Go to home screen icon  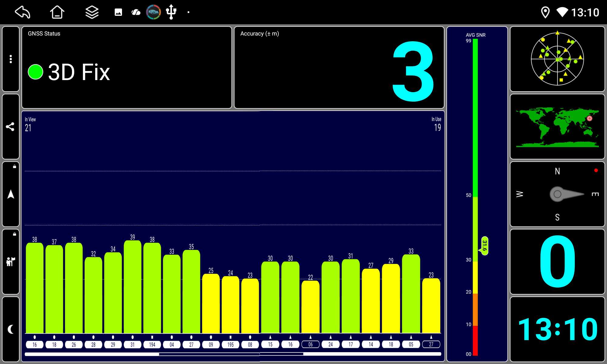pos(57,12)
